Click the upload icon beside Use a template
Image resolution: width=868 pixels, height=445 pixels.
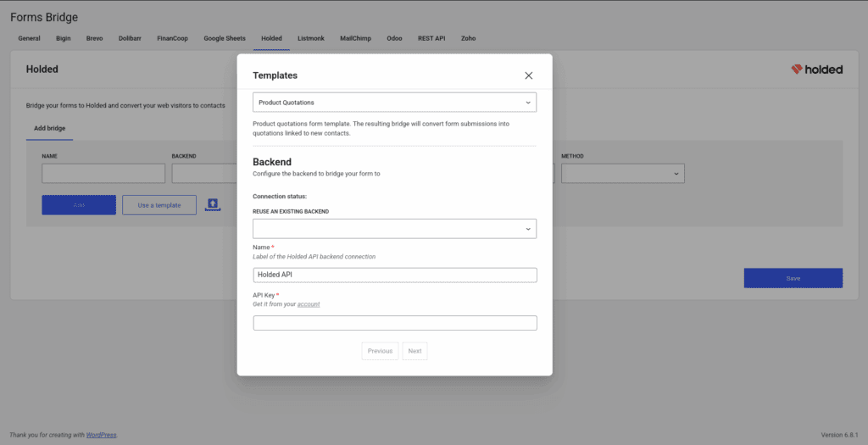pyautogui.click(x=213, y=204)
